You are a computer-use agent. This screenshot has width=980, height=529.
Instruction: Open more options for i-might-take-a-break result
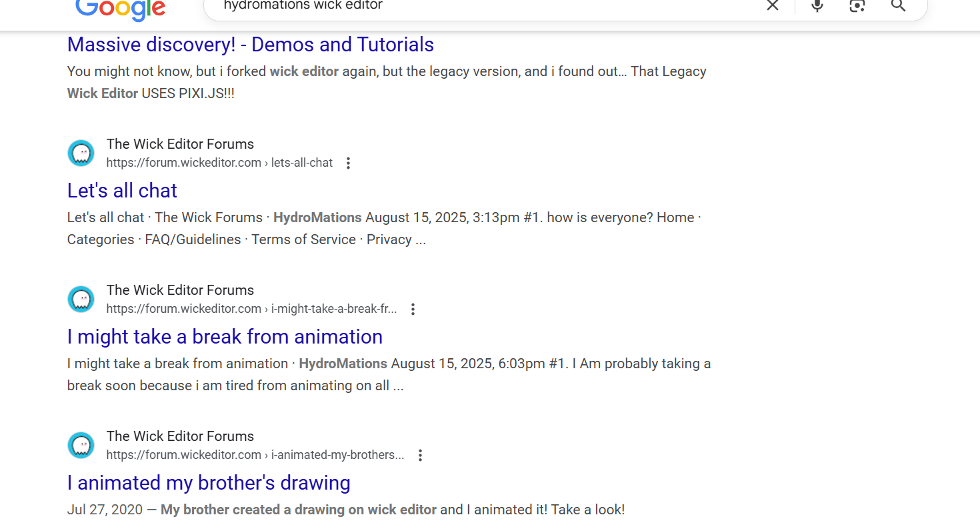413,310
